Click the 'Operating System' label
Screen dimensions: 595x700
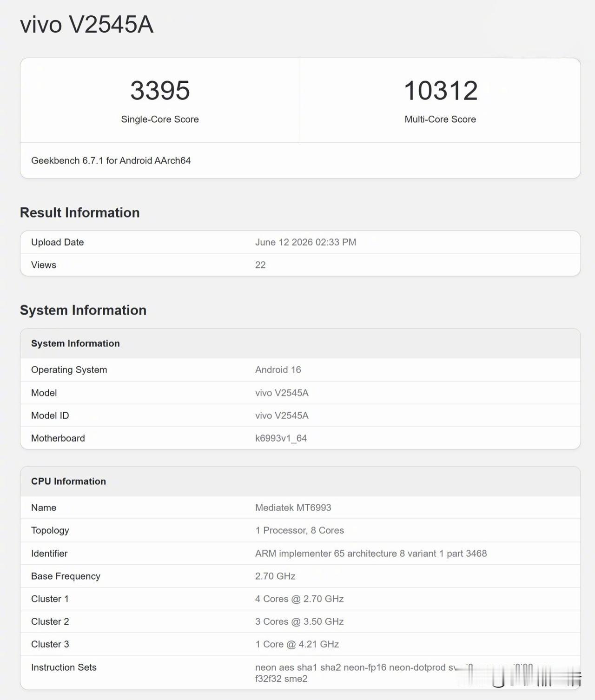click(x=69, y=370)
